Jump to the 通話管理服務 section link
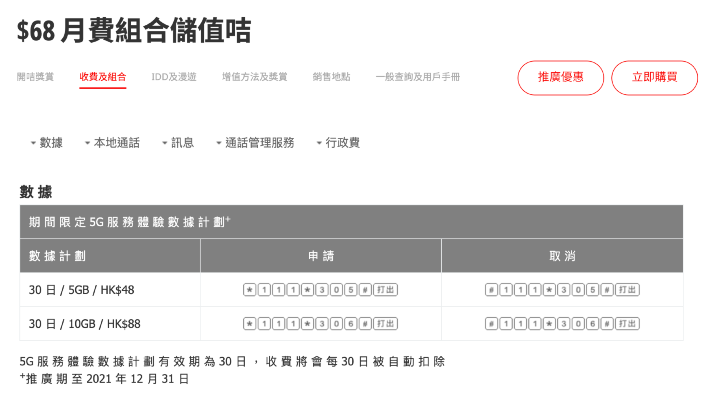 255,143
